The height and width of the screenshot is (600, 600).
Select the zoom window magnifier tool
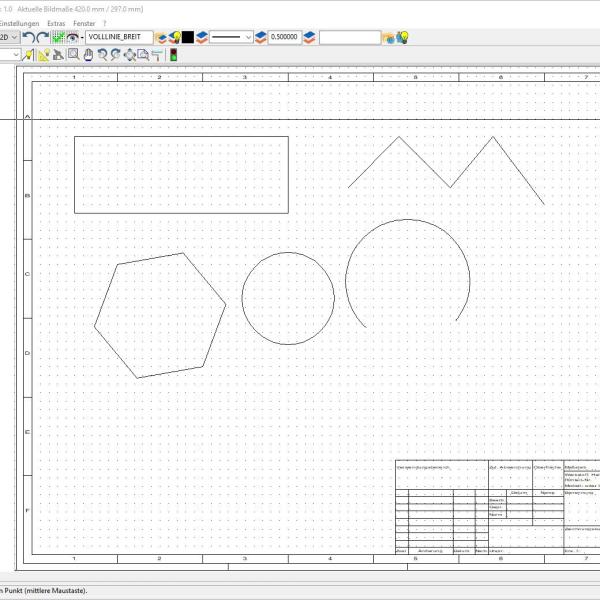pyautogui.click(x=73, y=55)
